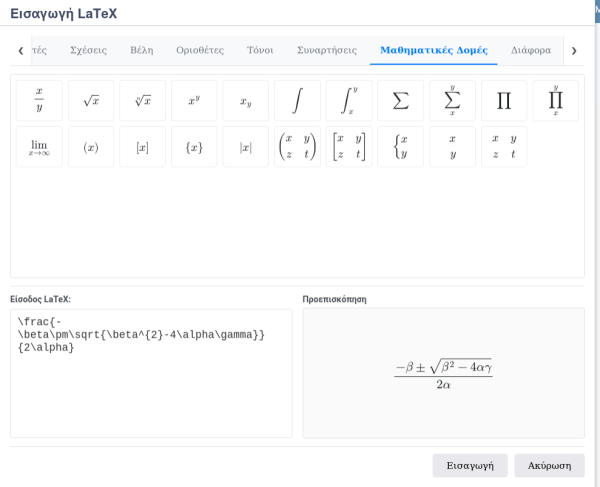Insert the plain product symbol

[504, 101]
